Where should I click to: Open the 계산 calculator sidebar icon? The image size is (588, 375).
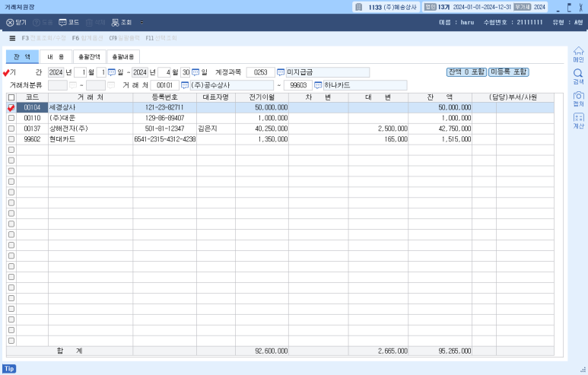pos(579,121)
